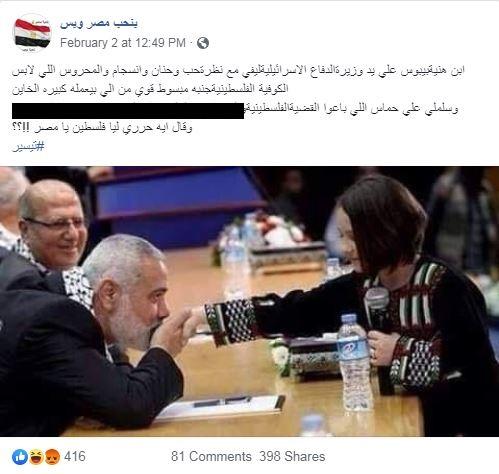Click the large water bottle in photo

coord(354,363)
